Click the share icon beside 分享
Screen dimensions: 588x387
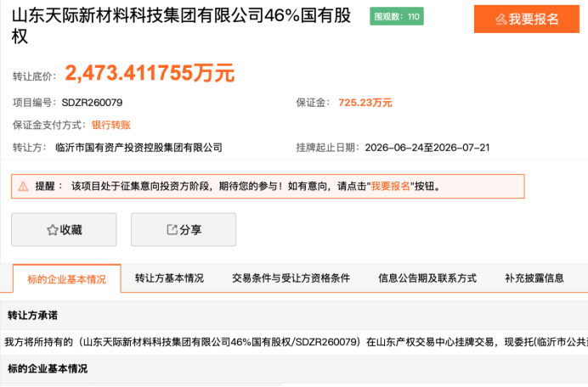172,230
